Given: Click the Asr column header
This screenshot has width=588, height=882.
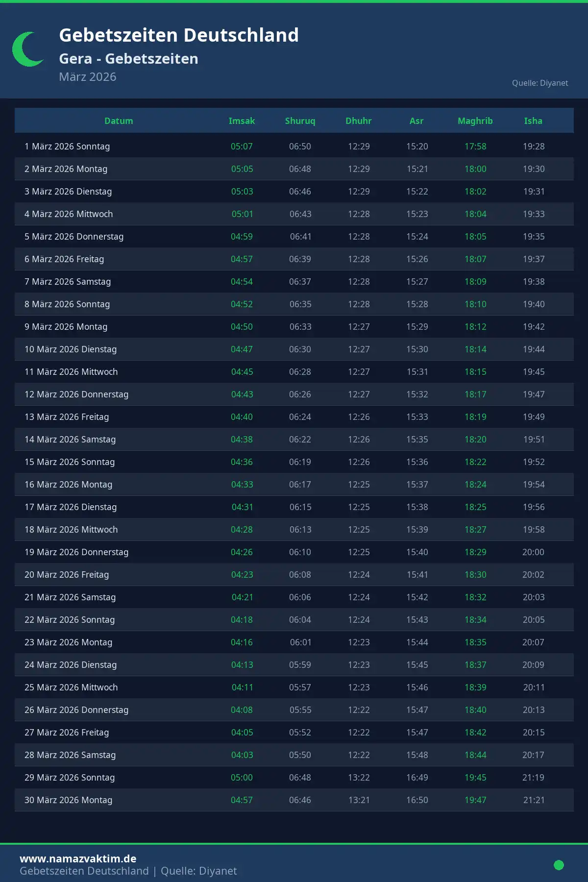Looking at the screenshot, I should pos(416,121).
